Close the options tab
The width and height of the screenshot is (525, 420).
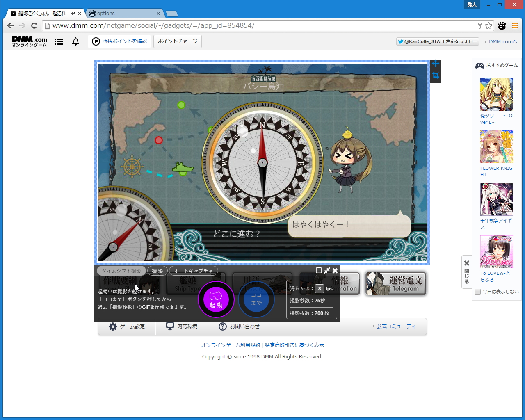pyautogui.click(x=159, y=14)
